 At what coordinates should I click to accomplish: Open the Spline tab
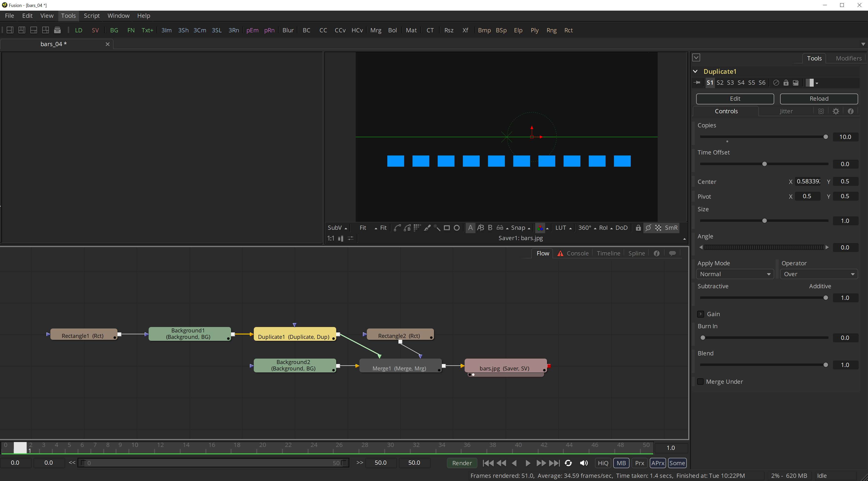point(636,253)
